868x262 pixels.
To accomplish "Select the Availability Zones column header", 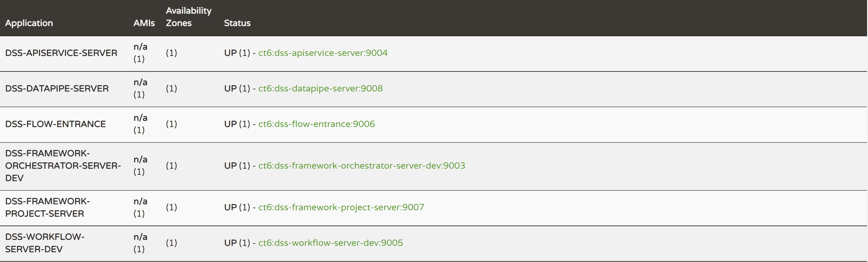I will tap(189, 17).
